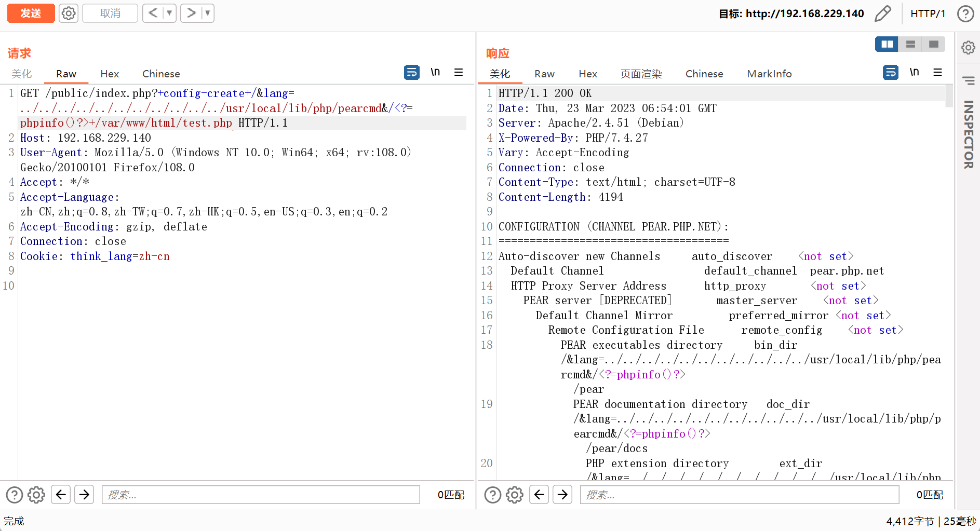The height and width of the screenshot is (531, 980).
Task: Open request panel hamburger menu
Action: pyautogui.click(x=459, y=72)
